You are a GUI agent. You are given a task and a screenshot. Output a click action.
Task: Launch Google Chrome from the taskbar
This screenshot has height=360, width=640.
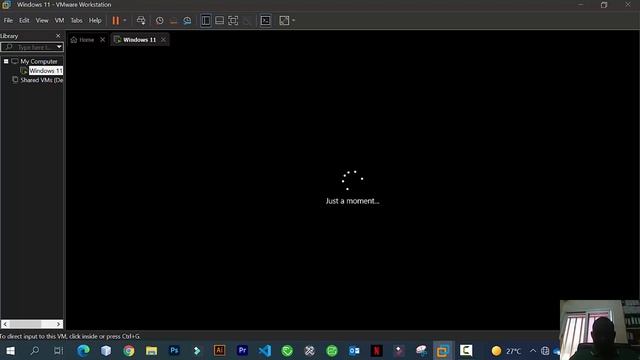click(x=129, y=351)
